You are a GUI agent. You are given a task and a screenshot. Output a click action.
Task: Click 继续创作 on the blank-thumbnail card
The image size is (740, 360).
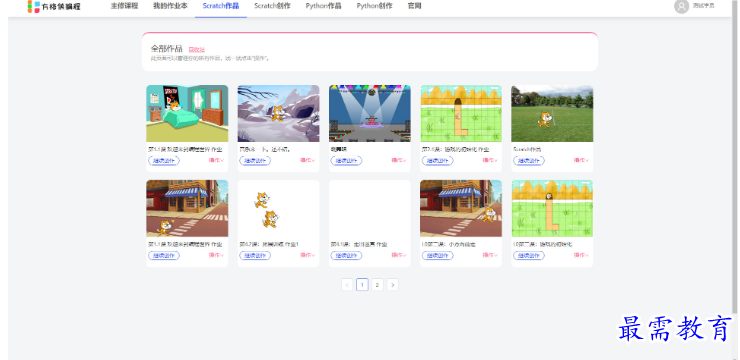[346, 255]
